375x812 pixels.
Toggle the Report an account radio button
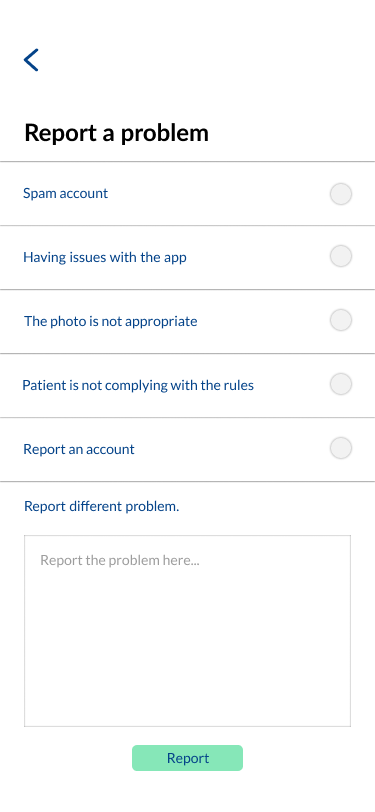click(341, 448)
